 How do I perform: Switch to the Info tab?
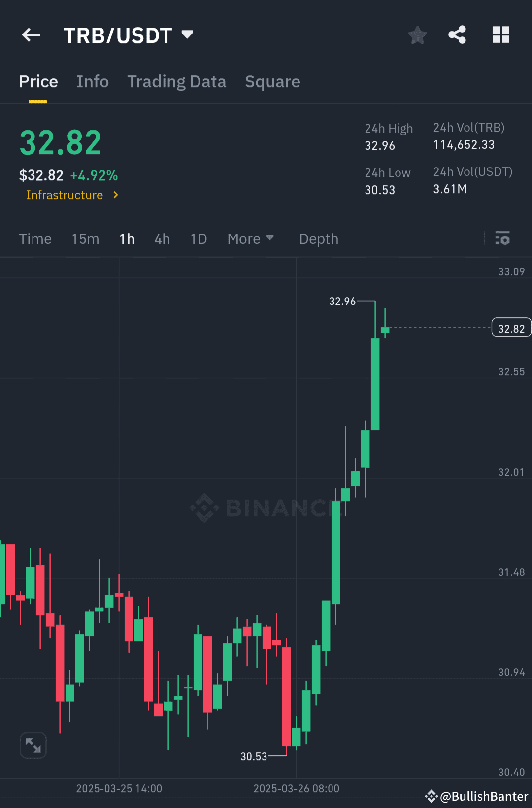pos(93,81)
